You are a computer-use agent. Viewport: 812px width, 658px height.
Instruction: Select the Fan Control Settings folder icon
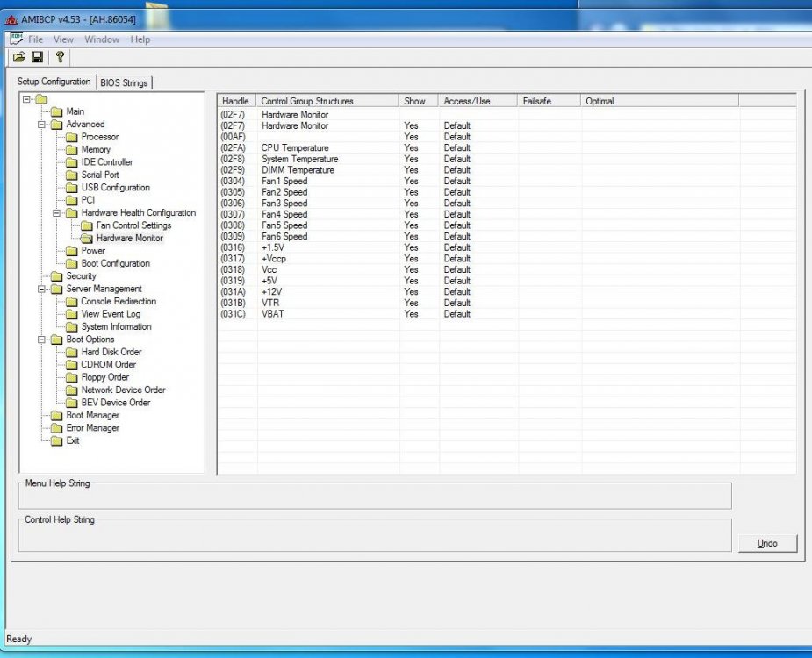coord(87,225)
